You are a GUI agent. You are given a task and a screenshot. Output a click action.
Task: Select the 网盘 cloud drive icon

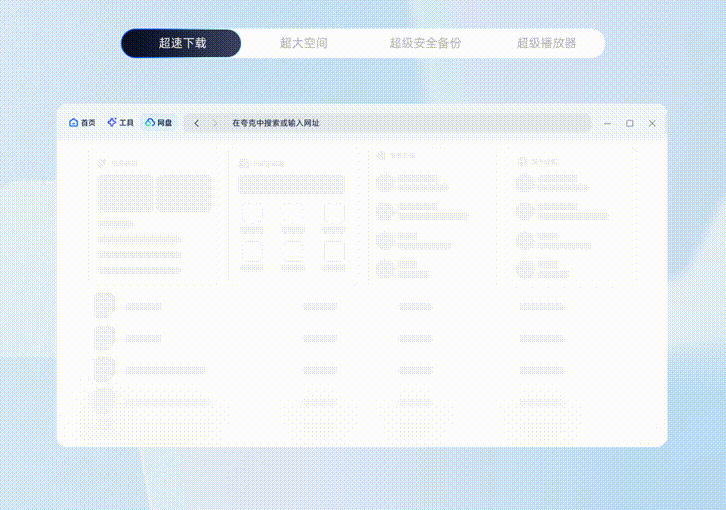(150, 123)
